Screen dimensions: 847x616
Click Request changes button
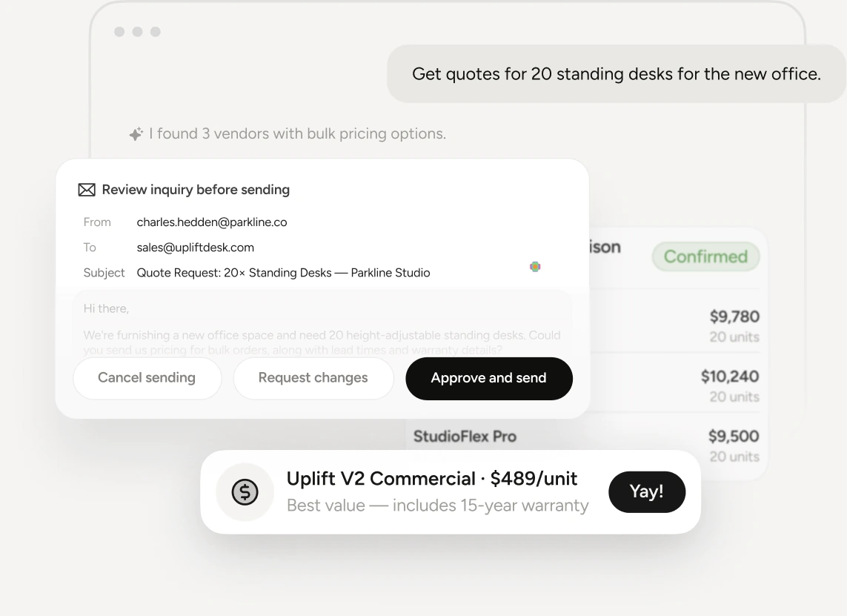point(313,378)
